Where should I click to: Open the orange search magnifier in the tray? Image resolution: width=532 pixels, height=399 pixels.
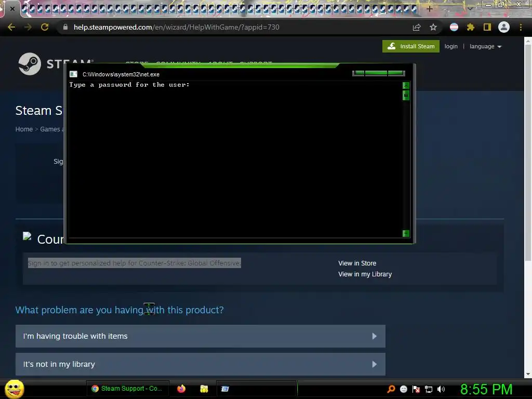click(x=391, y=389)
